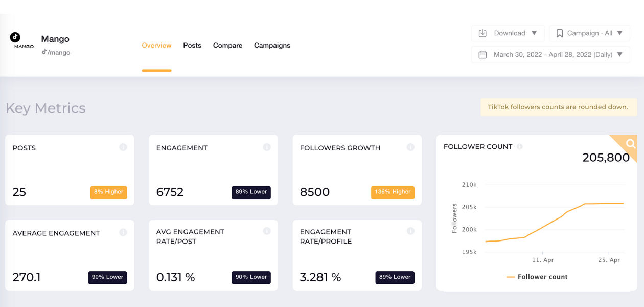Click the March 30 - April 28 date text
The width and height of the screenshot is (644, 307).
(x=553, y=55)
